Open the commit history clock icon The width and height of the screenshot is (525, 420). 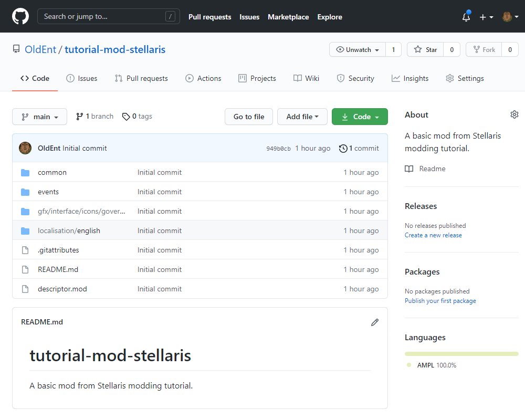click(343, 149)
